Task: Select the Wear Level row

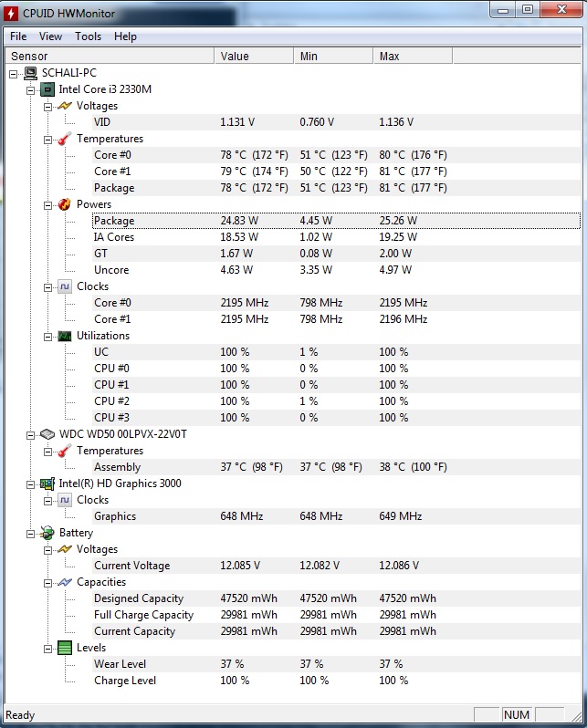Action: coord(120,664)
